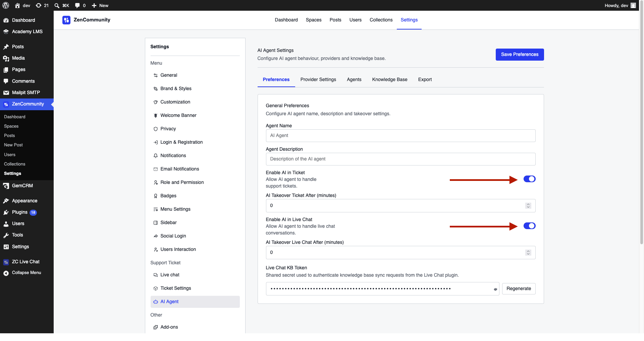Click the Posts pin icon in the sidebar
Screen dimensions: 644x341
click(6, 47)
